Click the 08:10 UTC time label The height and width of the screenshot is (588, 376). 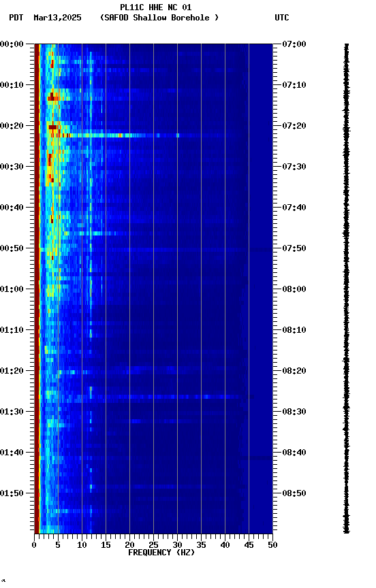coord(294,330)
